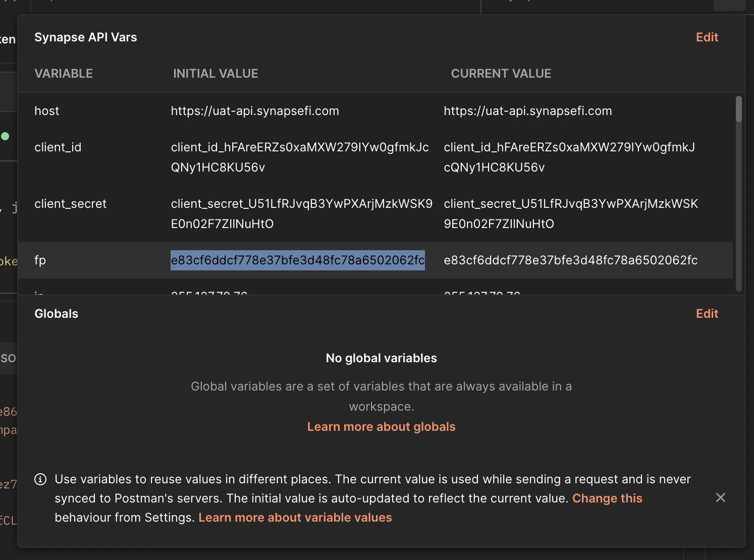Open Learn more about globals link
Screen dimensions: 754x560
pos(381,427)
